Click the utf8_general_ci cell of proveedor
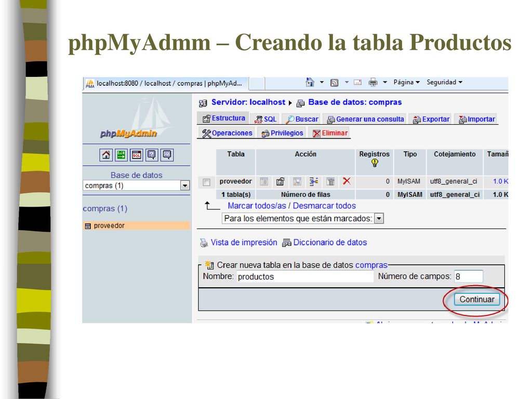 pyautogui.click(x=454, y=181)
